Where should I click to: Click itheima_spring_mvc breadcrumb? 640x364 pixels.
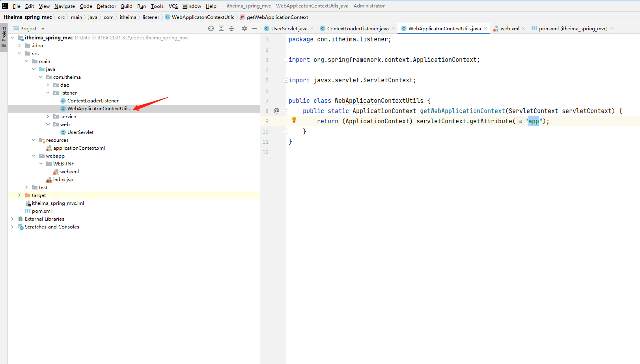28,17
